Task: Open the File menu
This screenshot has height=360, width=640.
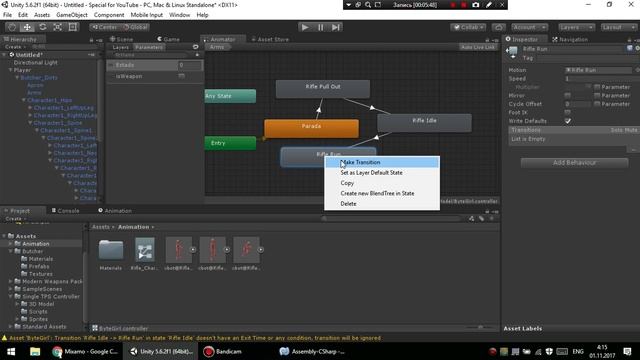Action: pos(7,15)
